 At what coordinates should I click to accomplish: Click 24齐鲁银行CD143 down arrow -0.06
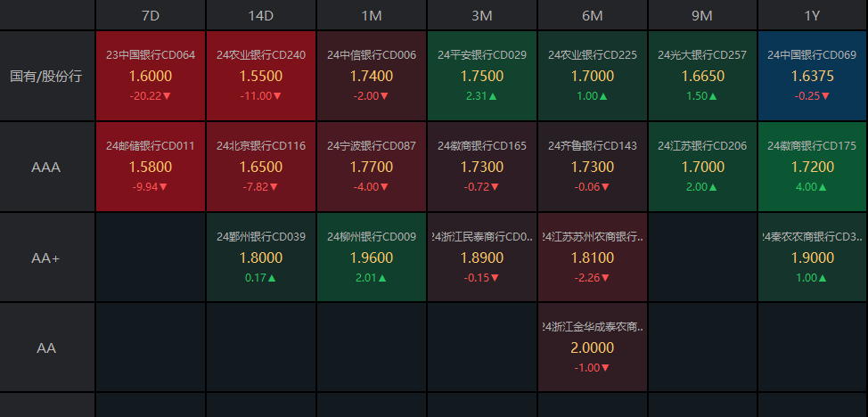(608, 187)
